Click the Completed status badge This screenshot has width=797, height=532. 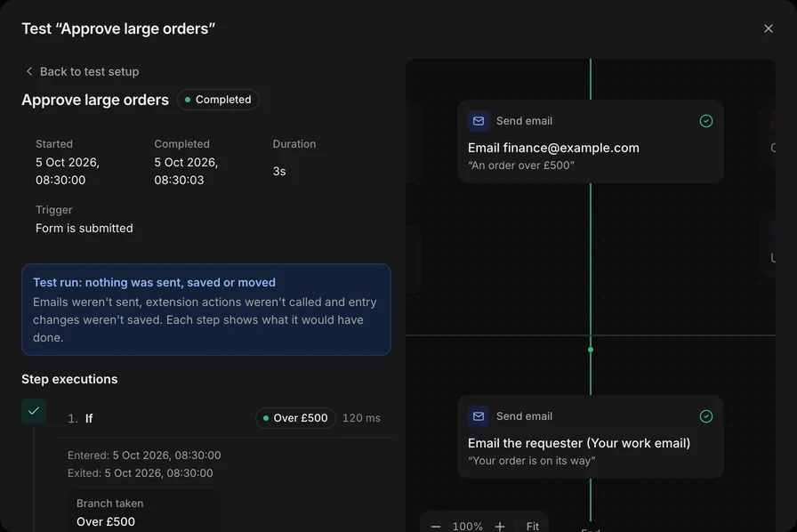(x=218, y=100)
